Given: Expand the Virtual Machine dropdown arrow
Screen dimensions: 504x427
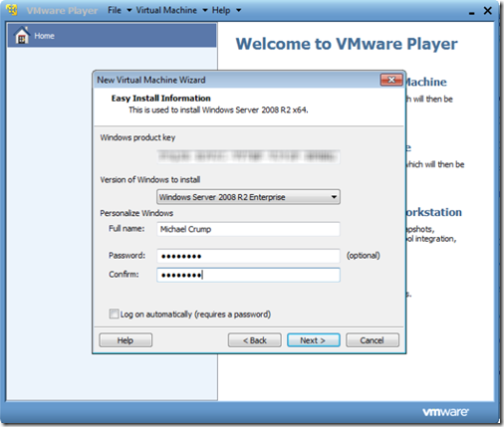Looking at the screenshot, I should [x=205, y=11].
